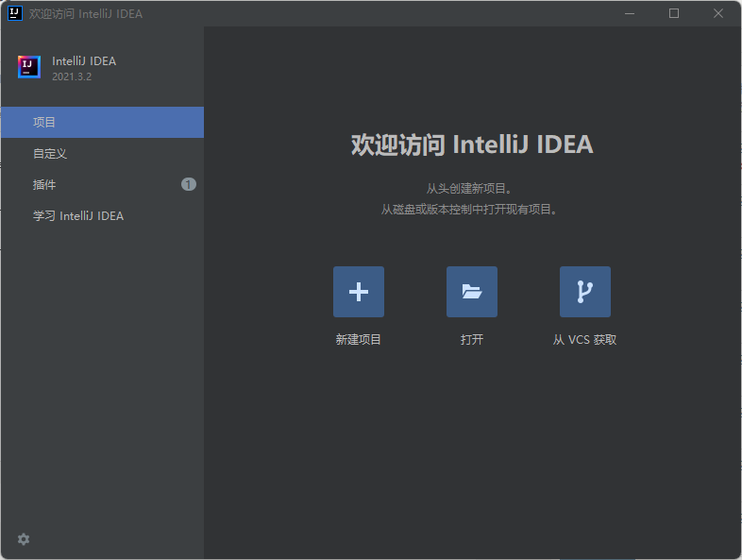Image resolution: width=742 pixels, height=560 pixels.
Task: Click the IntelliJ icon in title bar
Action: [15, 13]
